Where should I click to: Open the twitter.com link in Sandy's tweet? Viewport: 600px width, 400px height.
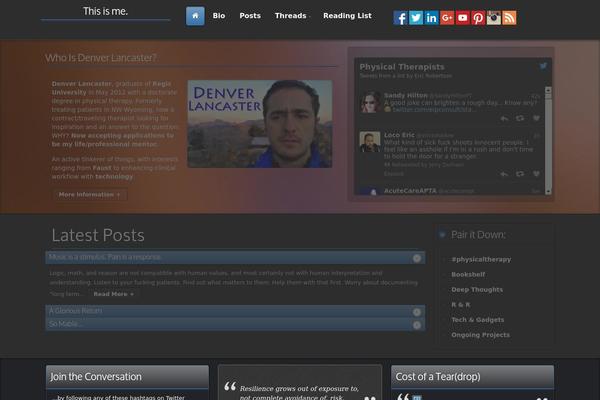[435, 110]
